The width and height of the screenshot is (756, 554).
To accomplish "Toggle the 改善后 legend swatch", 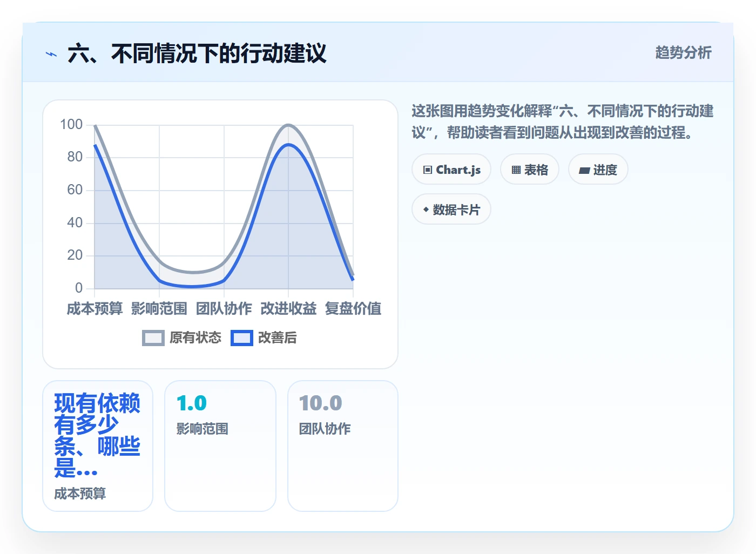I will coord(242,338).
